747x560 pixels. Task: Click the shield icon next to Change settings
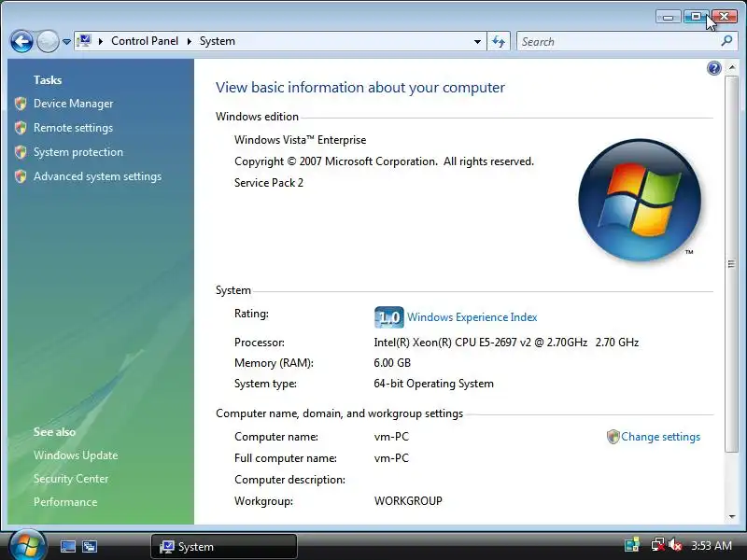[x=613, y=437]
